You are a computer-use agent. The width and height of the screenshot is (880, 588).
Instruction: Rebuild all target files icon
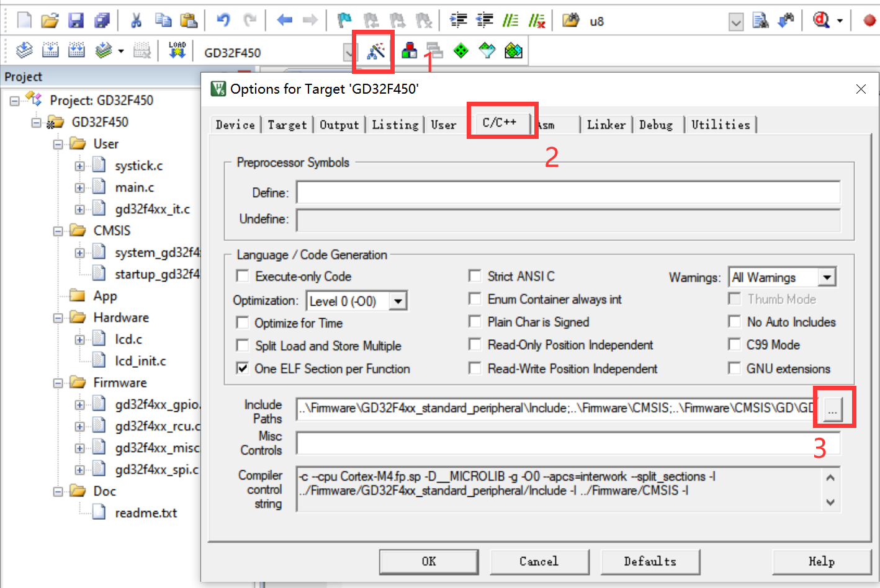(x=76, y=50)
